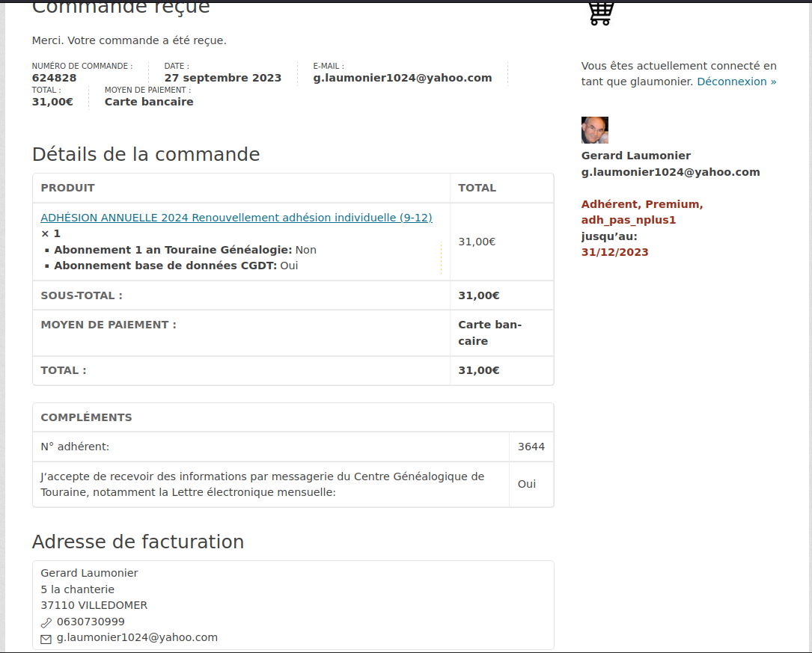Click the COMPLÉMENTS table header
Screen dimensions: 812x653
pyautogui.click(x=86, y=417)
